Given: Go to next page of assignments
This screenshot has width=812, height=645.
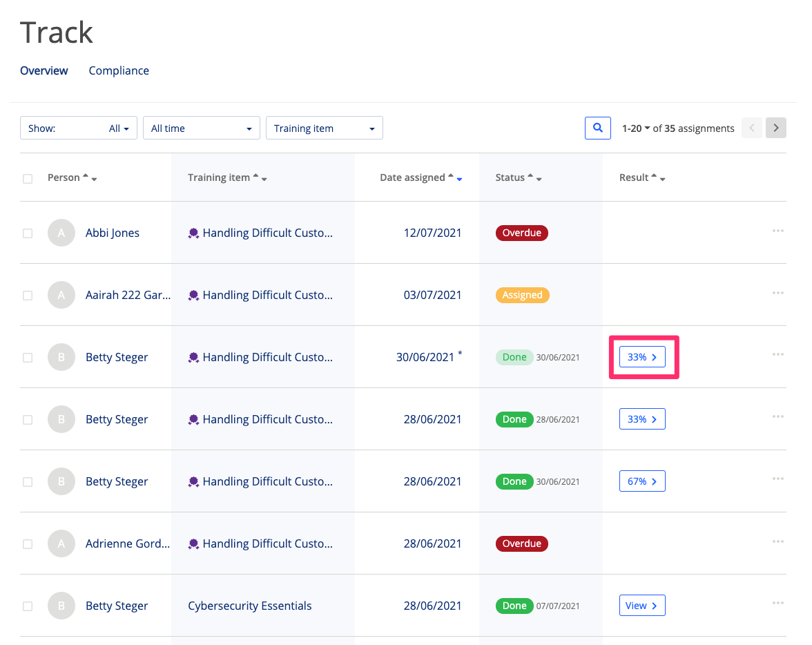Looking at the screenshot, I should [x=776, y=128].
